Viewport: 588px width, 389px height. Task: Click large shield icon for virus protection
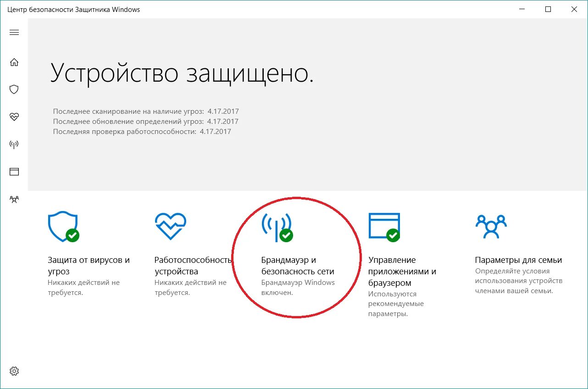[x=64, y=226]
